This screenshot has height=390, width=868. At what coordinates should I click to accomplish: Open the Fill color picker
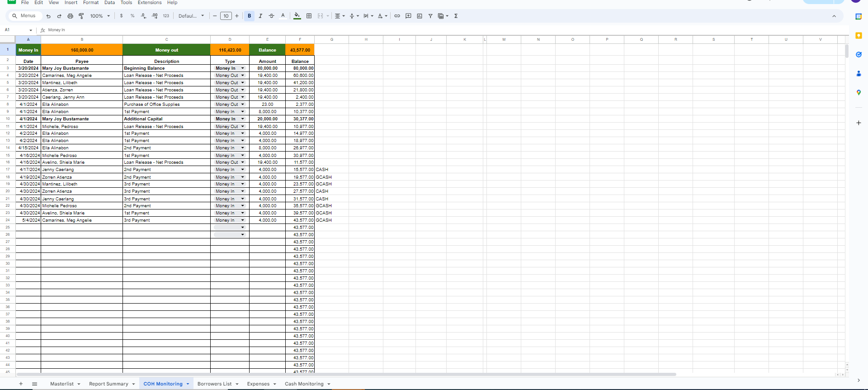click(x=297, y=16)
